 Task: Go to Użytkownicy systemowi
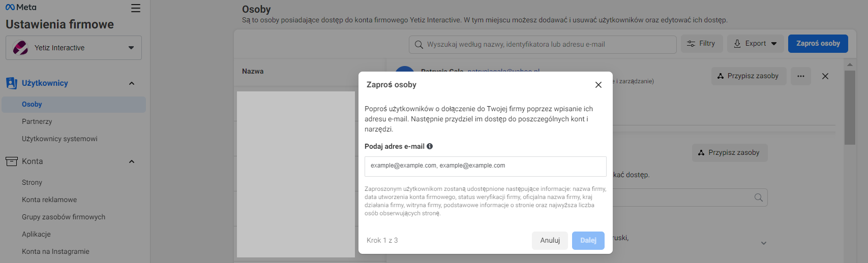click(x=59, y=139)
